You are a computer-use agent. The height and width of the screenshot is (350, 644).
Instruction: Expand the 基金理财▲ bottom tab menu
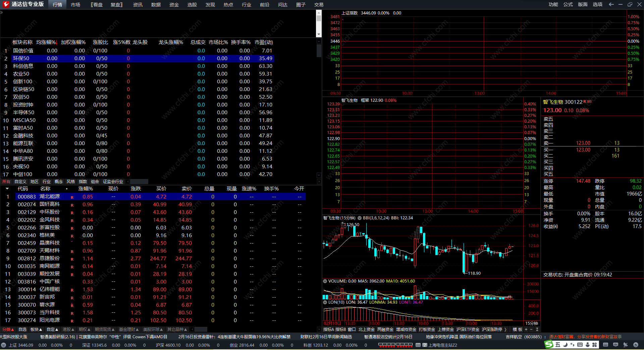tap(128, 330)
